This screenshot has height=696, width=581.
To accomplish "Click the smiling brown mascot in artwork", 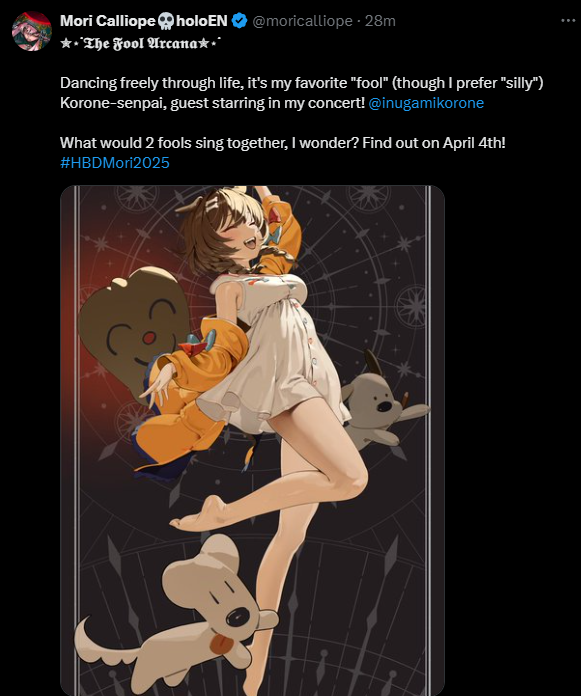I will (133, 328).
